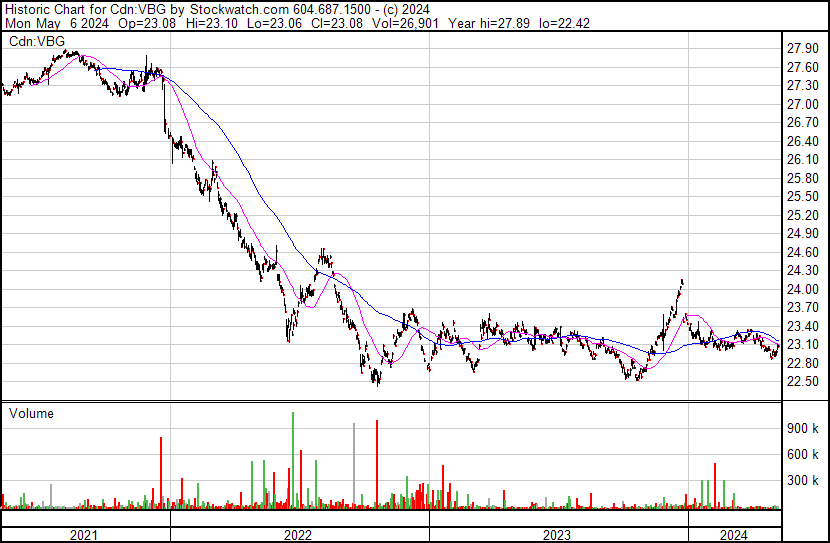Click the 24.00 price axis label
The height and width of the screenshot is (543, 830).
(802, 289)
